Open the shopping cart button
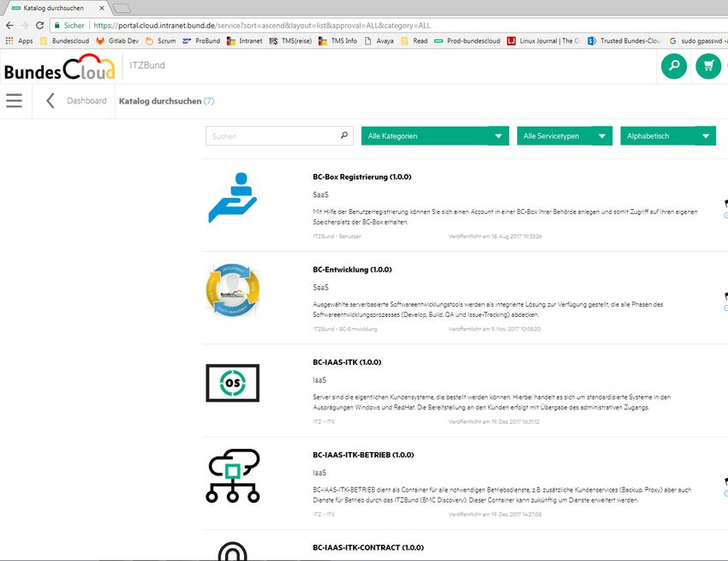728x561 pixels. pos(708,66)
